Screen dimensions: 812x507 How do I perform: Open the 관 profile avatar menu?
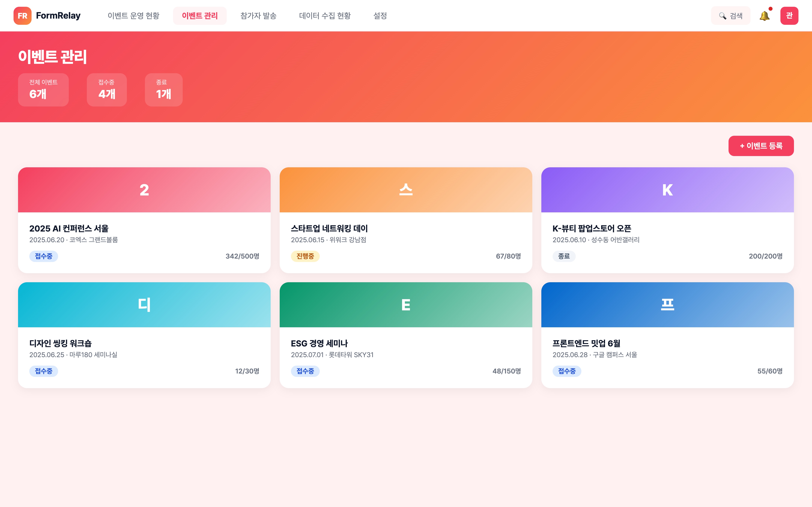tap(790, 15)
